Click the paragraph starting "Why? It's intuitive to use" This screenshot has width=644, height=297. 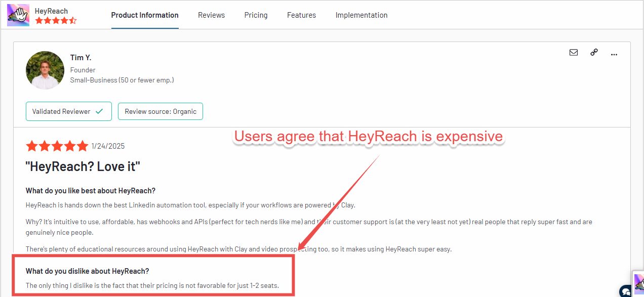(x=309, y=227)
